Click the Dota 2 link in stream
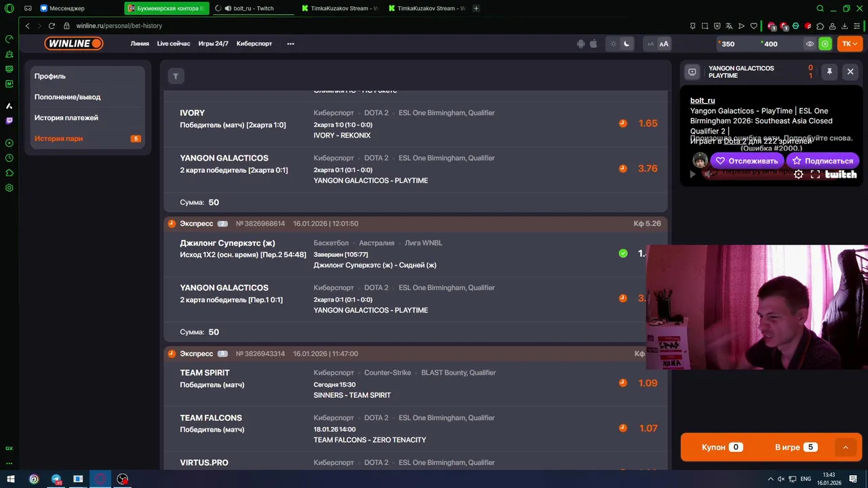The height and width of the screenshot is (488, 868). (734, 141)
